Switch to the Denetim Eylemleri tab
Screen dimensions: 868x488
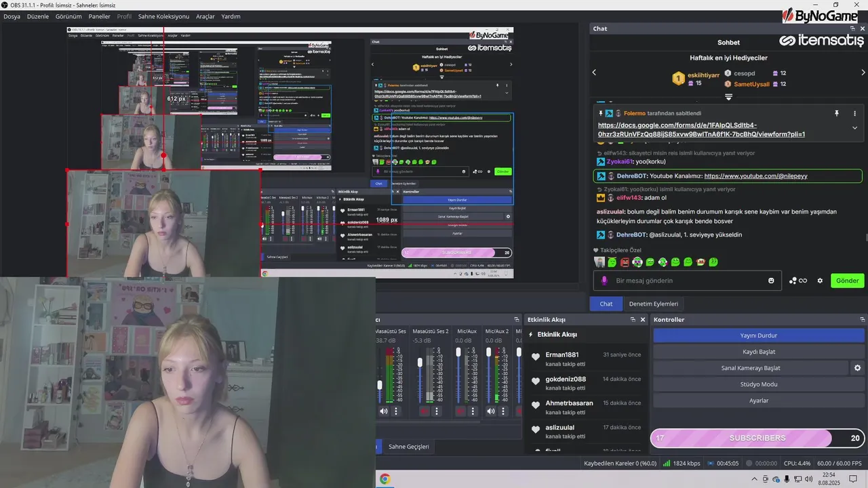[x=654, y=304]
